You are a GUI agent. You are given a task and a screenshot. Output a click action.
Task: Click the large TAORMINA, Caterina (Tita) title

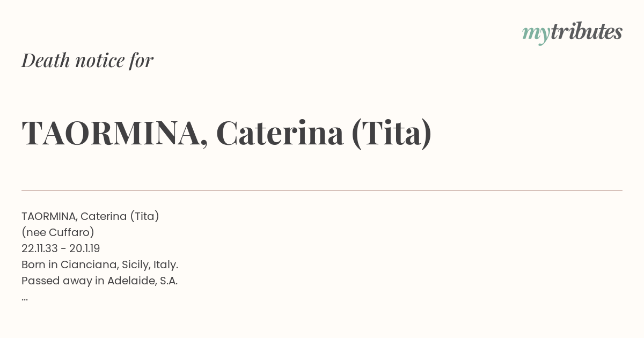[226, 133]
